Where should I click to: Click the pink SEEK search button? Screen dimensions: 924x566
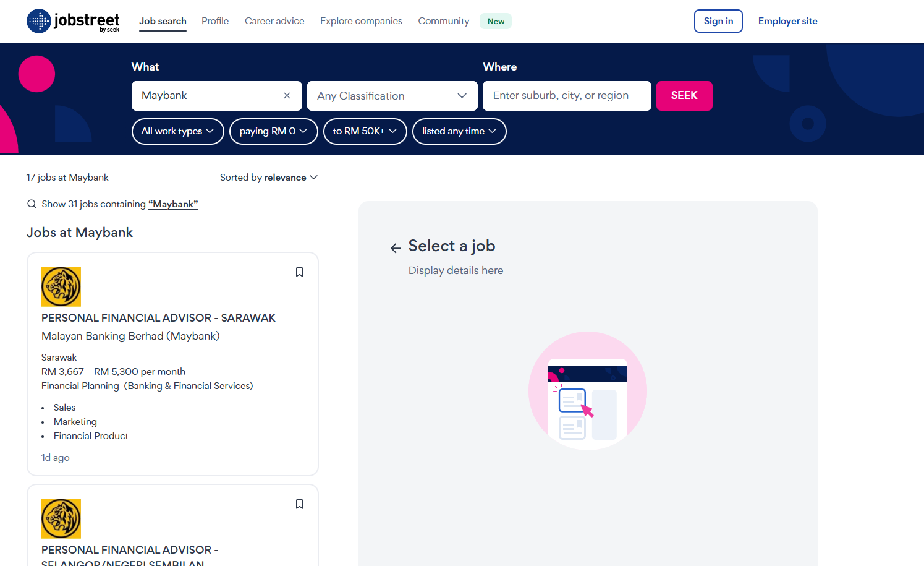click(684, 96)
